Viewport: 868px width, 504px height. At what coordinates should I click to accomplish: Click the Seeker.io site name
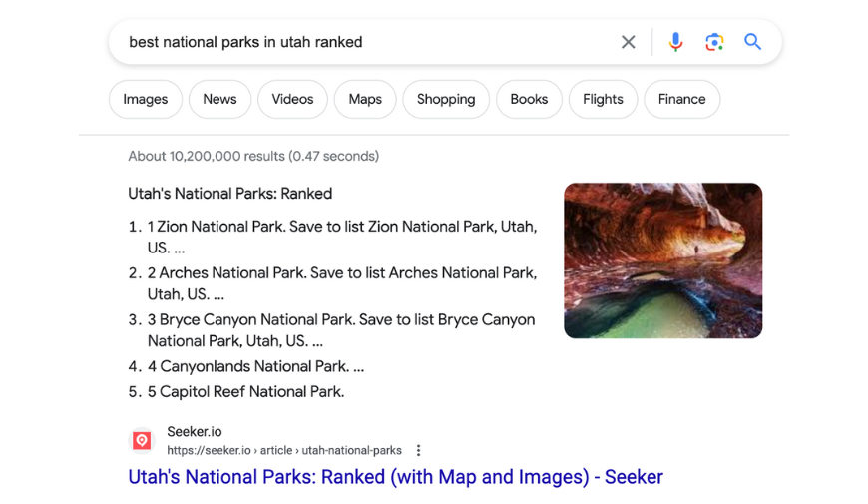(195, 432)
